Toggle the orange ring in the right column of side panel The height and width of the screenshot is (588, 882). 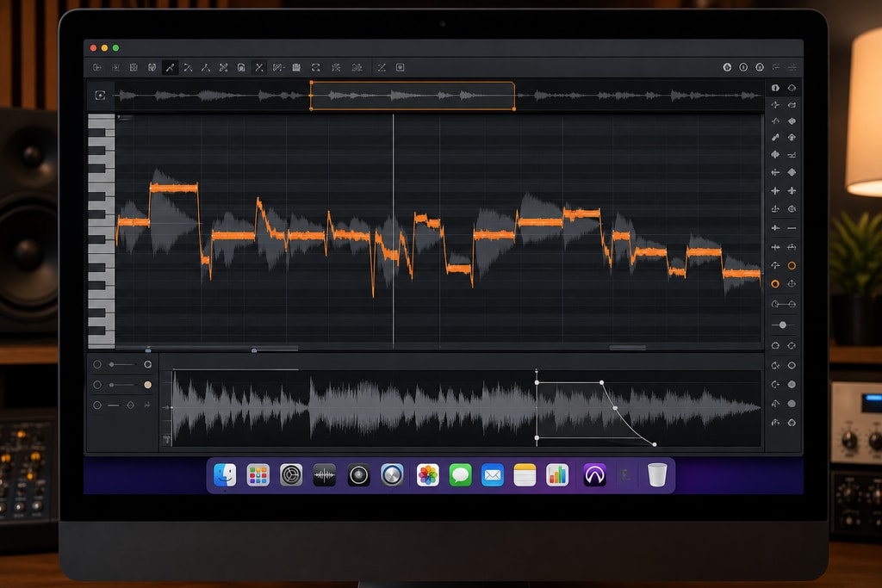792,265
